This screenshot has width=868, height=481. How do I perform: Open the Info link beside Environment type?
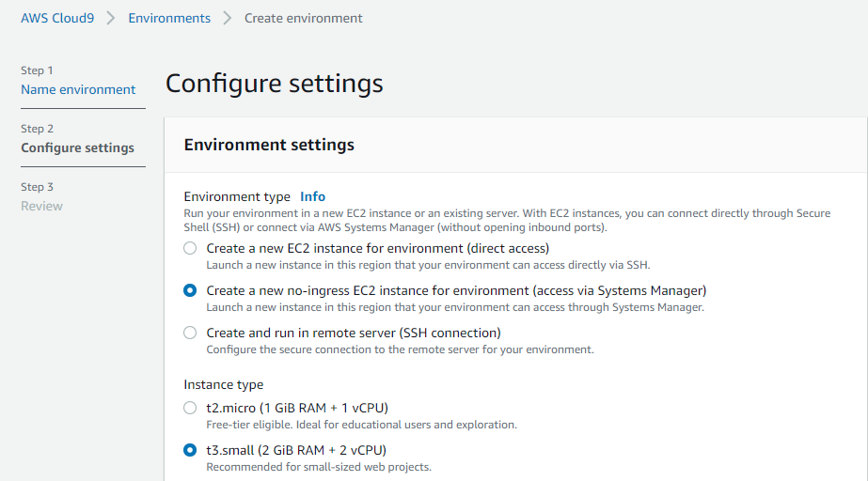(x=313, y=197)
